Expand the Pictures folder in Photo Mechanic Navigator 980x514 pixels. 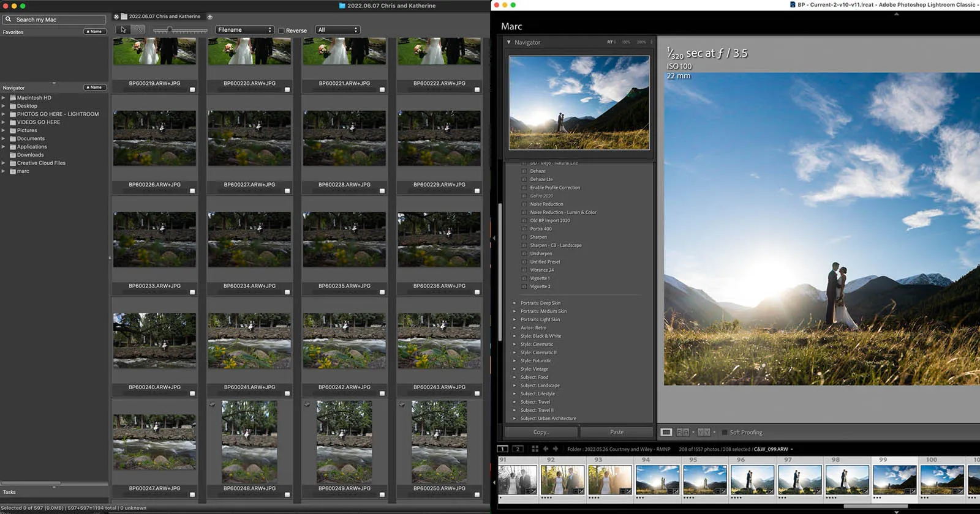click(4, 130)
